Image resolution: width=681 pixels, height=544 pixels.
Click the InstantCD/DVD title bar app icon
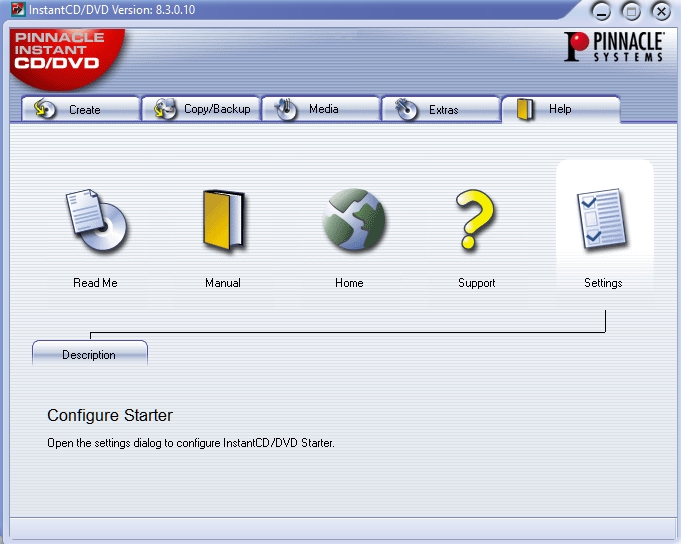pos(18,9)
